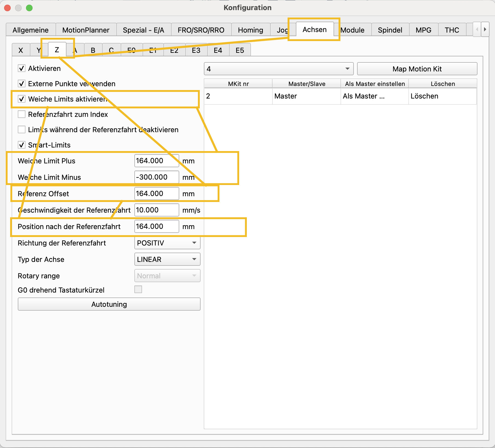495x448 pixels.
Task: Toggle the Aktivieren checkbox
Action: [22, 68]
